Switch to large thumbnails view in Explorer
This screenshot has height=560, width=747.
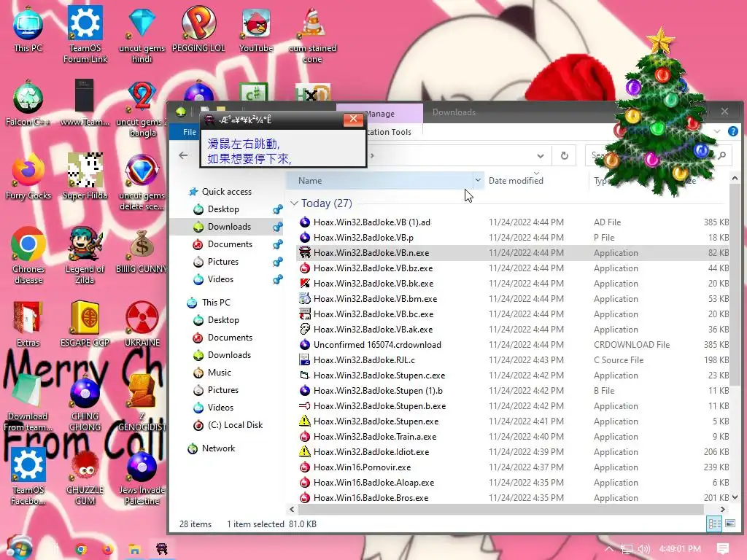point(730,524)
